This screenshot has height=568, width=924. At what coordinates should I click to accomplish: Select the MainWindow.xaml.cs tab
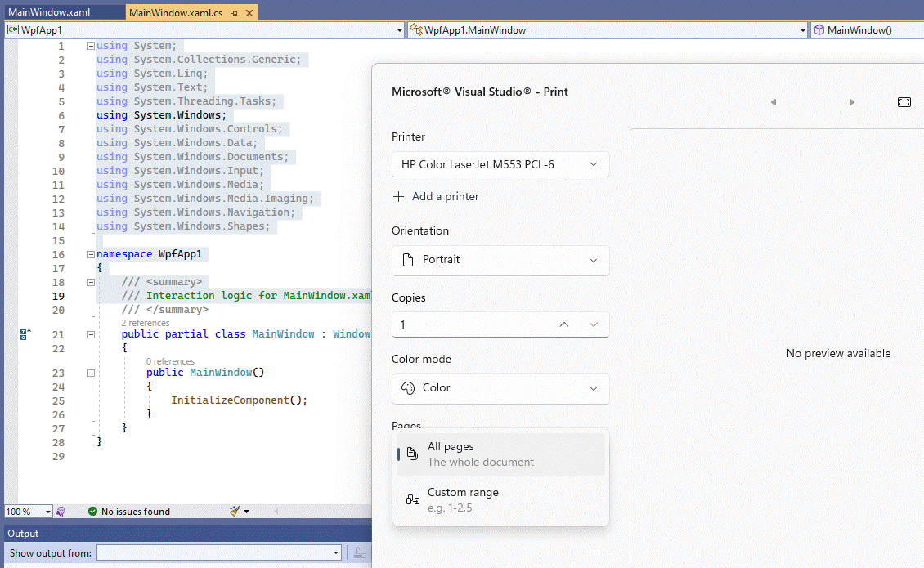tap(176, 12)
